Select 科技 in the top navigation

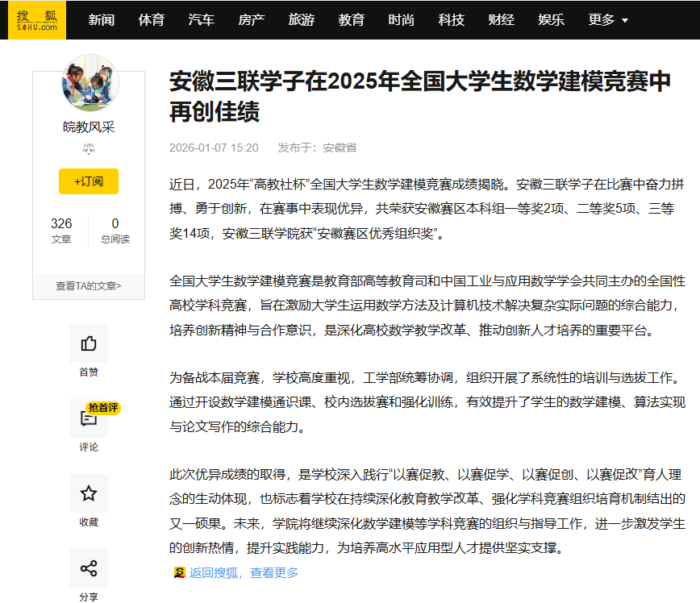[452, 19]
